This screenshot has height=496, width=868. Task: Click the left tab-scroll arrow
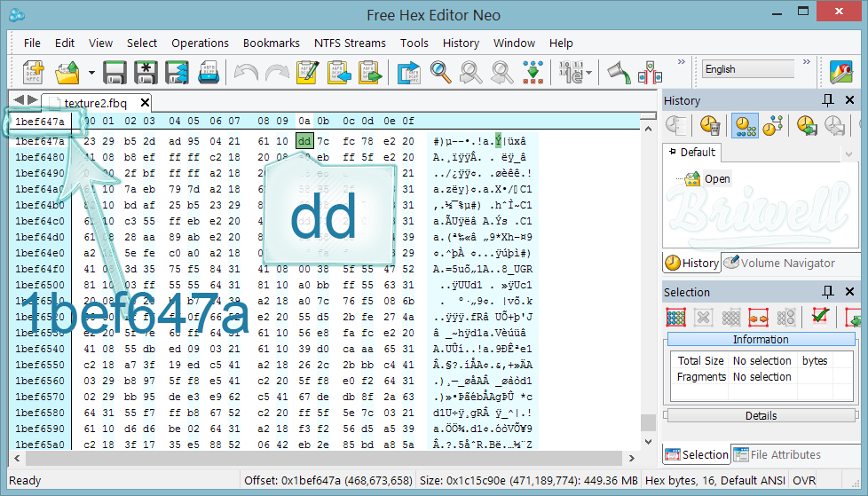pyautogui.click(x=19, y=100)
